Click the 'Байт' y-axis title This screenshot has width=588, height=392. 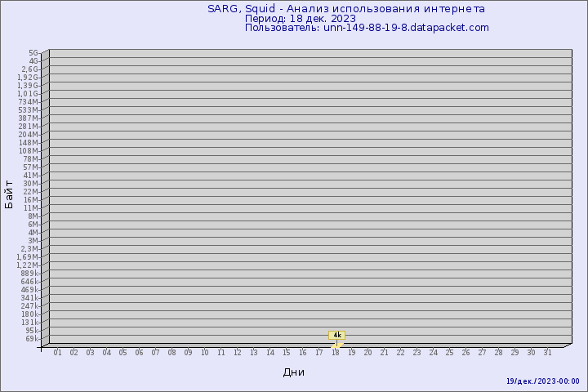coord(9,194)
